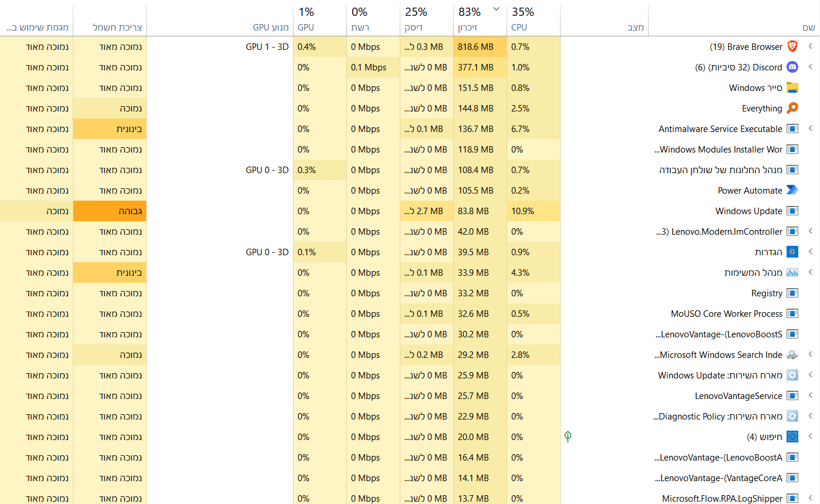This screenshot has height=504, width=820.
Task: Click the MoUSO Core Worker Process icon
Action: coord(792,314)
